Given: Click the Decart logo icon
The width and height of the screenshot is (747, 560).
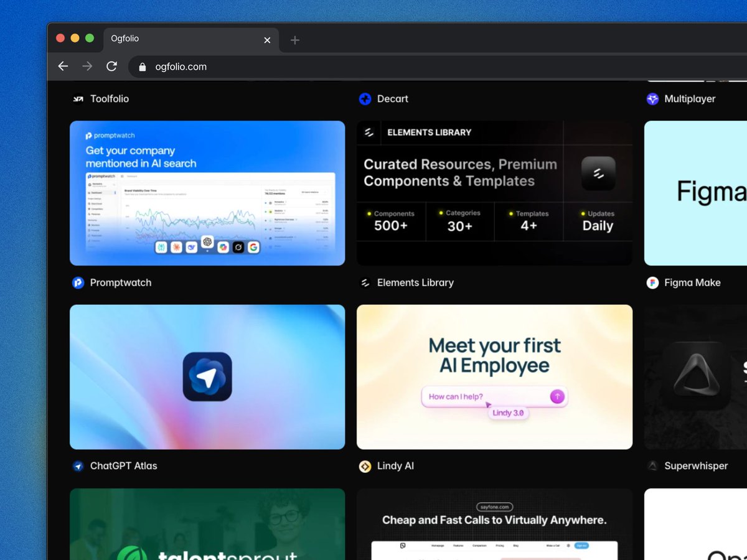Looking at the screenshot, I should (365, 99).
